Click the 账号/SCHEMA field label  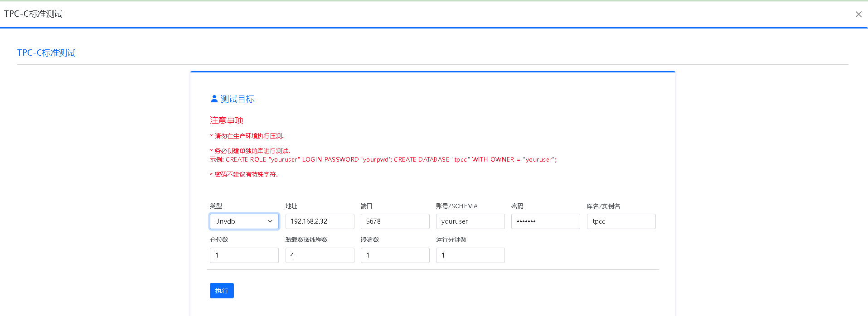click(x=457, y=206)
